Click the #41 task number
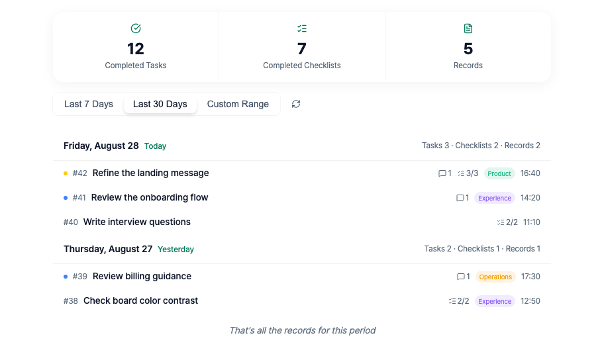604x364 pixels. [79, 198]
